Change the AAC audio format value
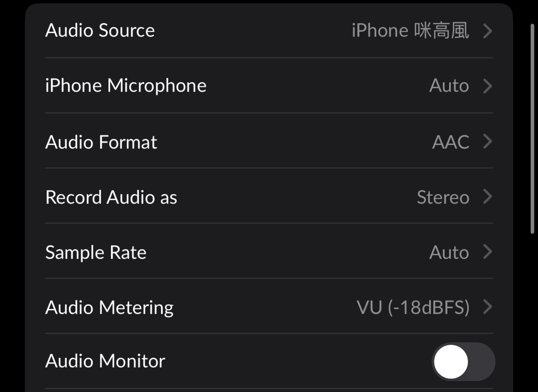 click(x=451, y=142)
